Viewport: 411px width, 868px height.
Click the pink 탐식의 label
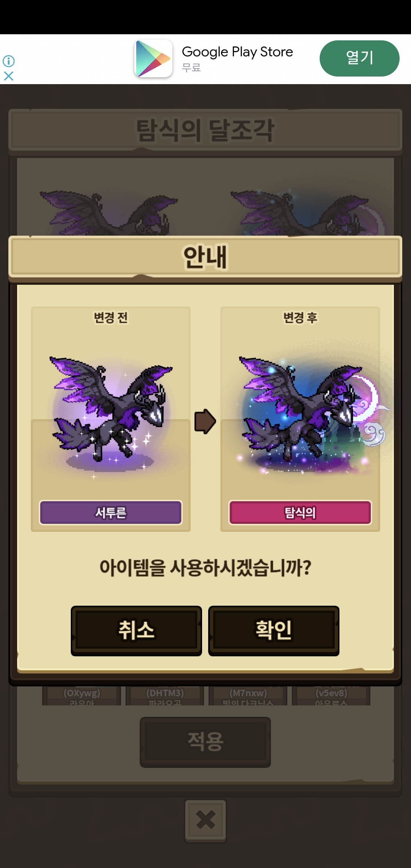(x=300, y=513)
